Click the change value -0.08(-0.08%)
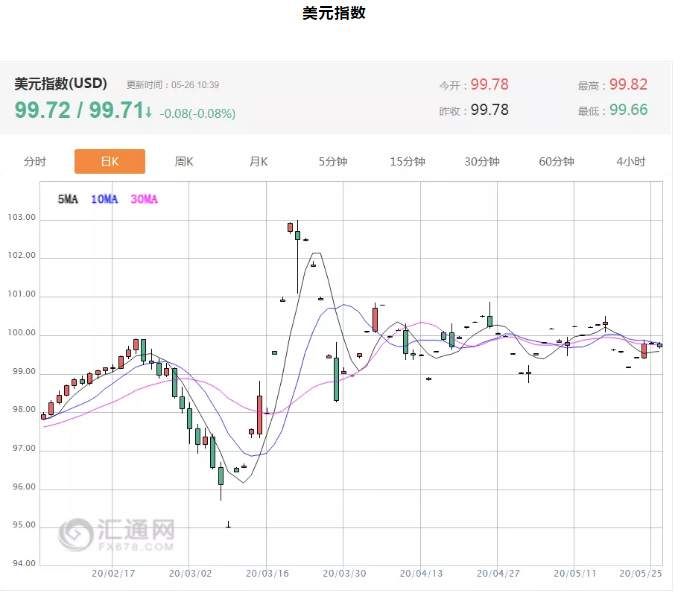 point(198,113)
